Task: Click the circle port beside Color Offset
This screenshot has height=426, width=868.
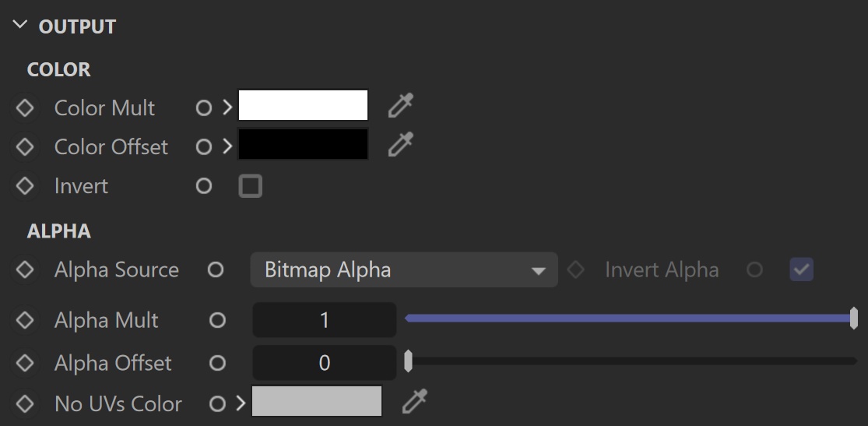Action: point(204,146)
